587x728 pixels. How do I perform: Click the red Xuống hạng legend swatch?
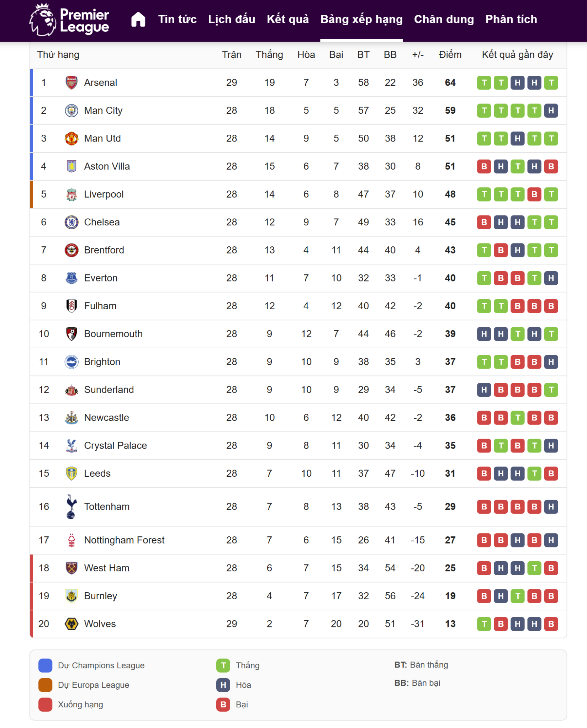point(46,705)
